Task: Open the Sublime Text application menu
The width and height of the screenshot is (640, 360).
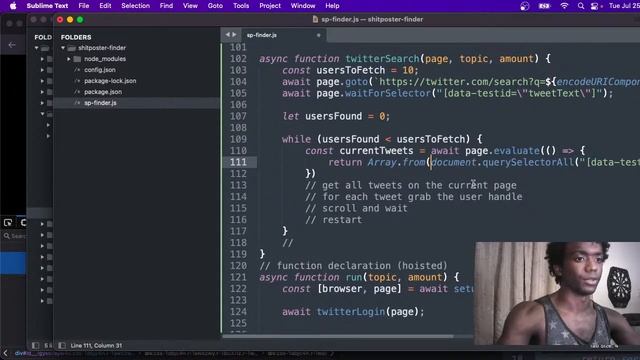Action: [x=47, y=6]
